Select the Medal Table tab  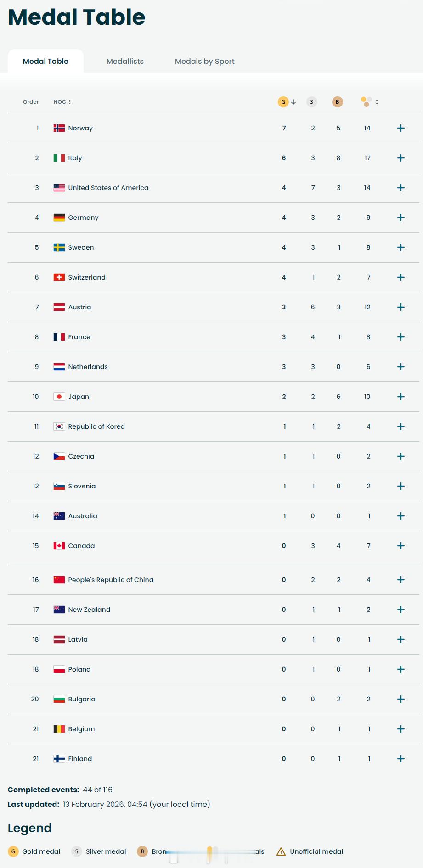coord(45,61)
